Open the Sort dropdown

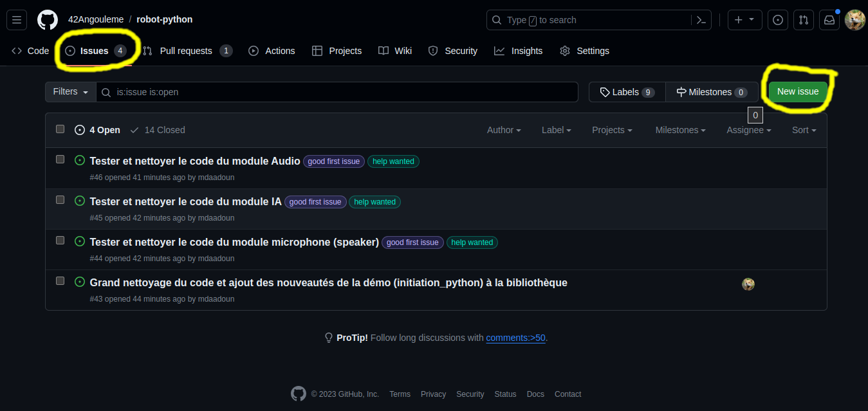point(804,130)
